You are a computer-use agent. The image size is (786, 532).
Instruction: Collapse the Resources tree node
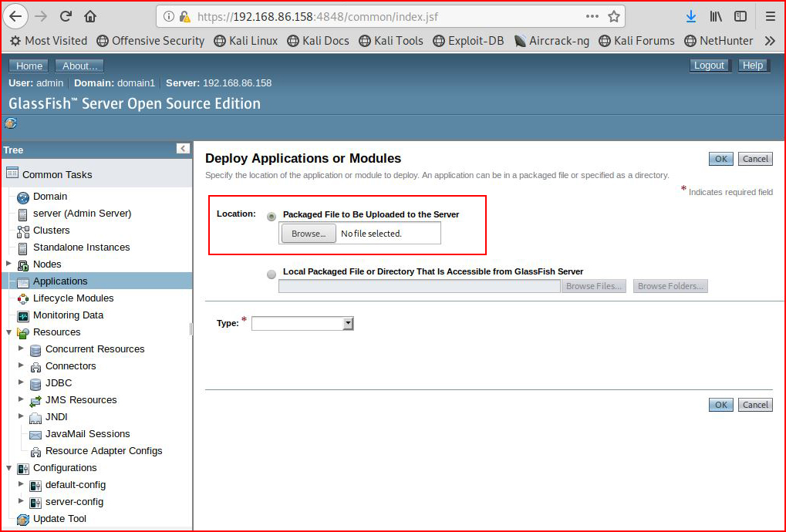pyautogui.click(x=8, y=332)
